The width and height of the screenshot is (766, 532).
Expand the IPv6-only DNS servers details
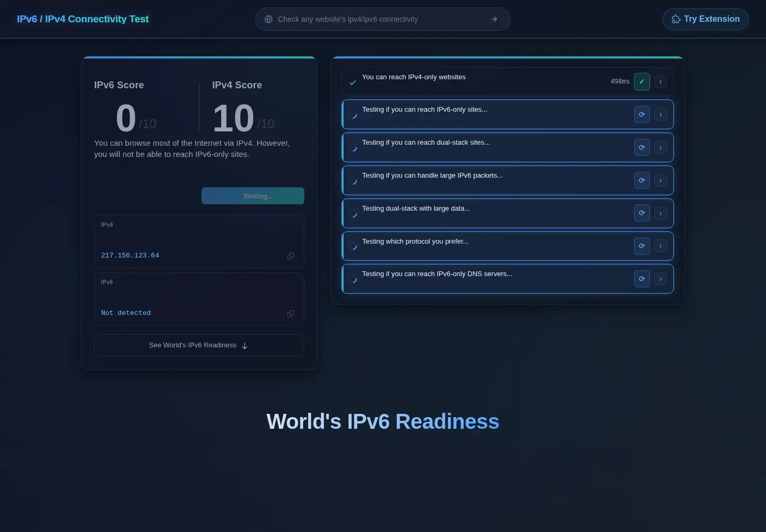point(661,279)
